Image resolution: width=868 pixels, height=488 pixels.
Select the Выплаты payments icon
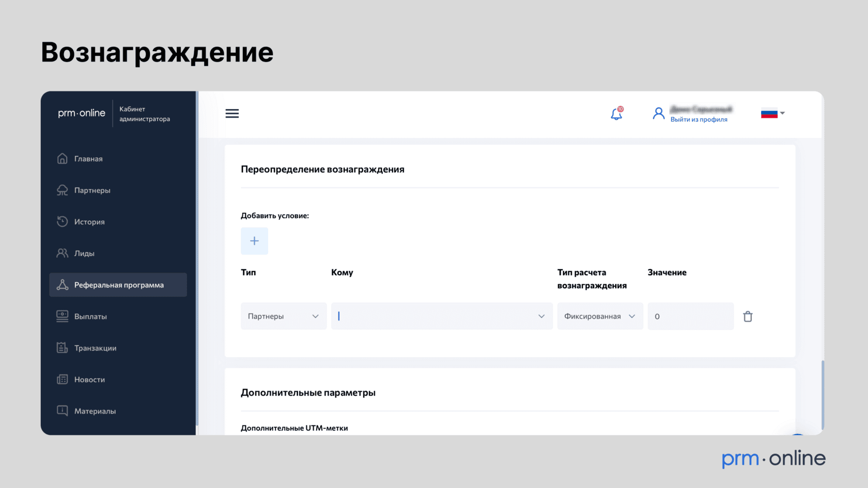(x=62, y=316)
